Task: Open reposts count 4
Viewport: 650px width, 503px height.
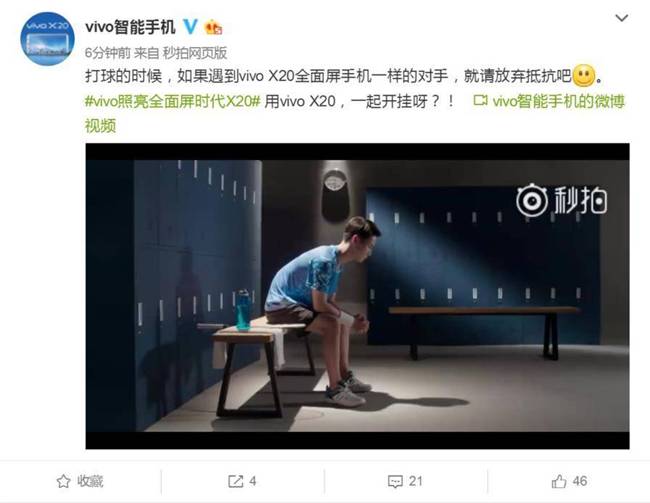Action: pos(252,481)
